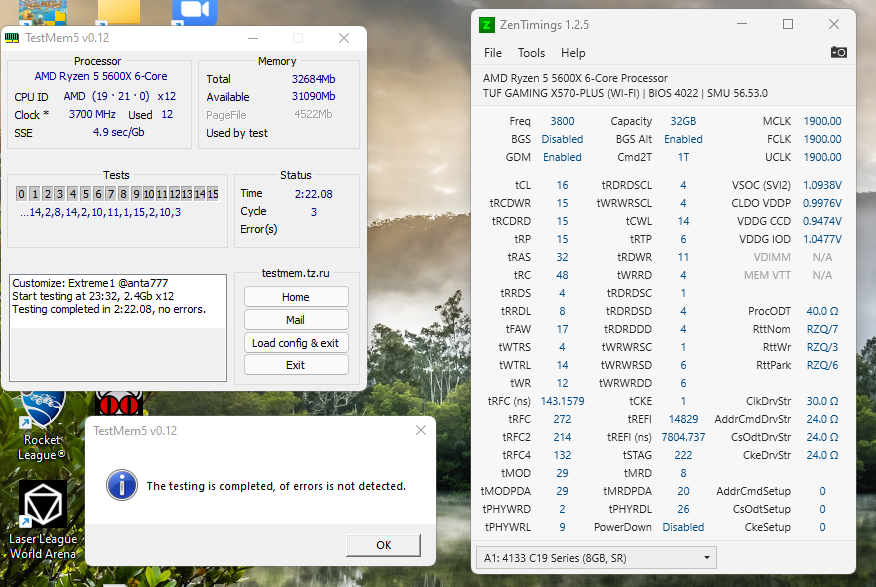
Task: Click the MCLK value 1900.00
Action: click(822, 121)
